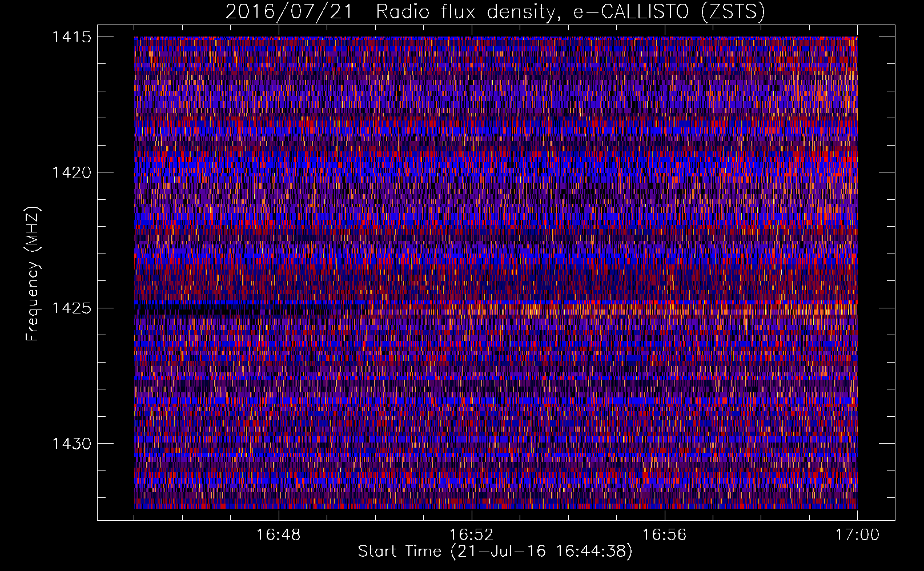Image resolution: width=924 pixels, height=571 pixels.
Task: Click the 'Start Time (21-Jul-16 16:44:38)' label
Action: point(495,552)
